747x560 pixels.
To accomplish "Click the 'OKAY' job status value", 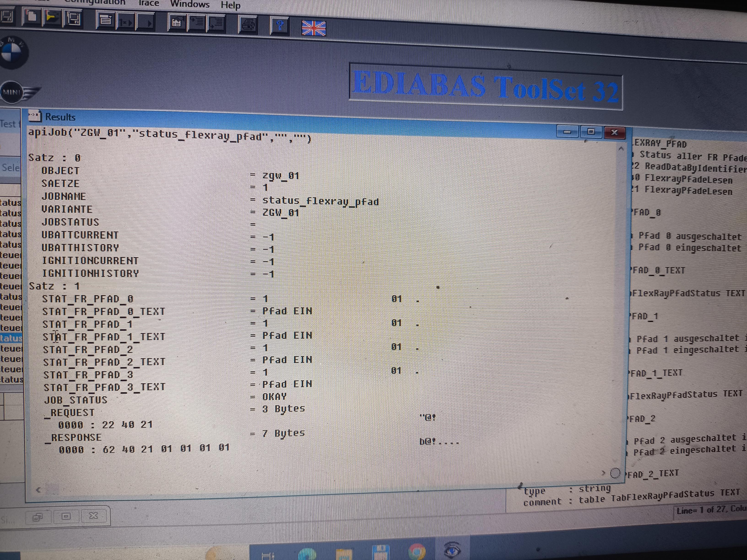I will pyautogui.click(x=275, y=396).
